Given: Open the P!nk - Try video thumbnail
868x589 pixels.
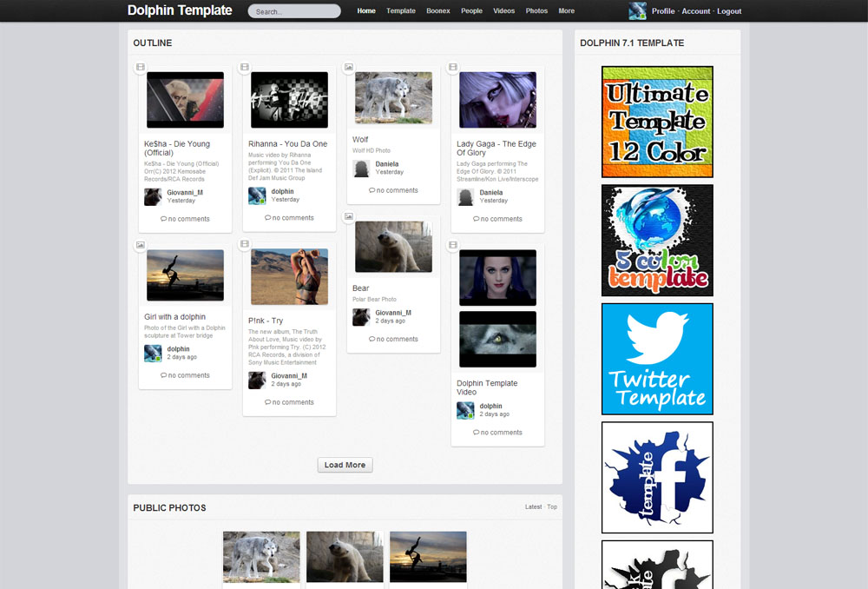Looking at the screenshot, I should (290, 276).
